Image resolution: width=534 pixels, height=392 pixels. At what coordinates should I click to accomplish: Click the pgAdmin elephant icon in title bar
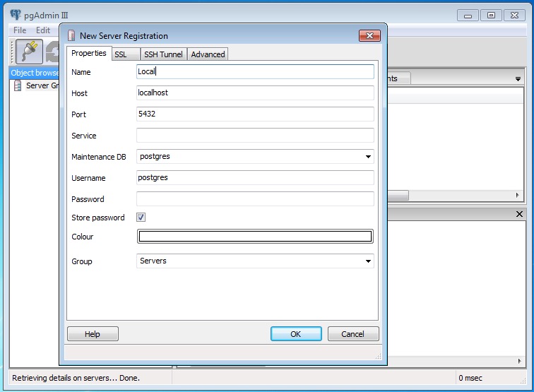16,15
